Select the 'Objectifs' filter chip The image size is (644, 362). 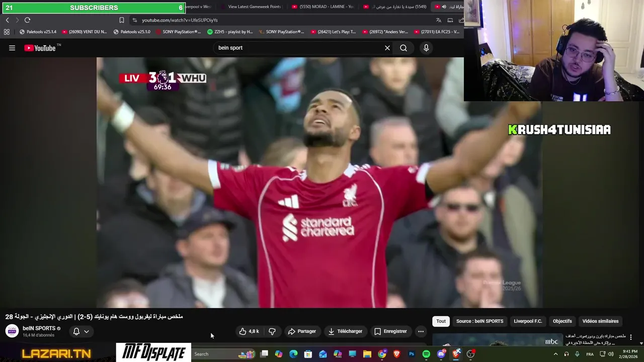point(562,321)
